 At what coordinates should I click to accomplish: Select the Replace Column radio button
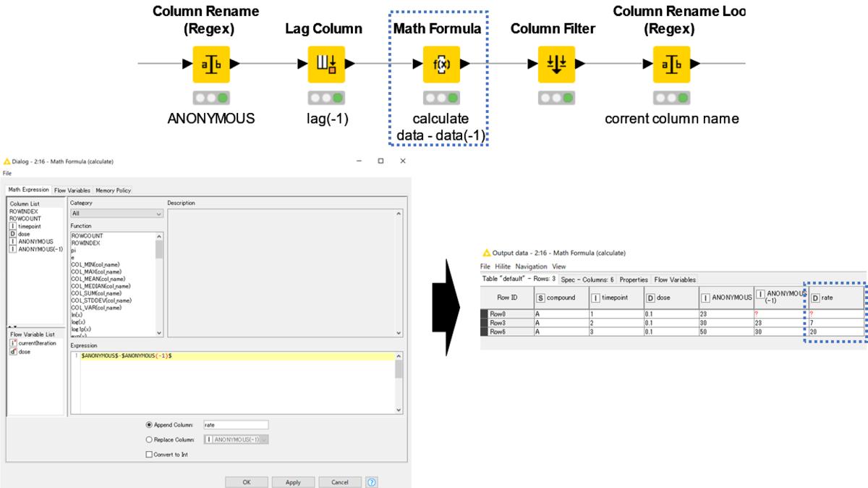coord(150,439)
